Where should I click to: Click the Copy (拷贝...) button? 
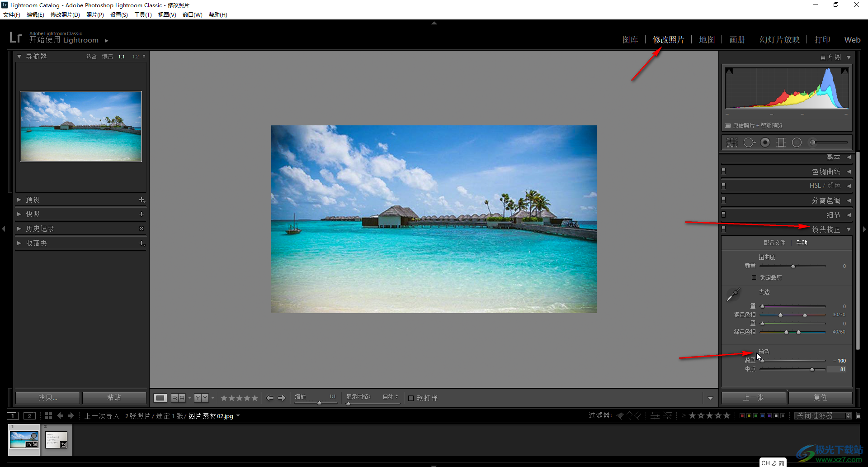[47, 398]
